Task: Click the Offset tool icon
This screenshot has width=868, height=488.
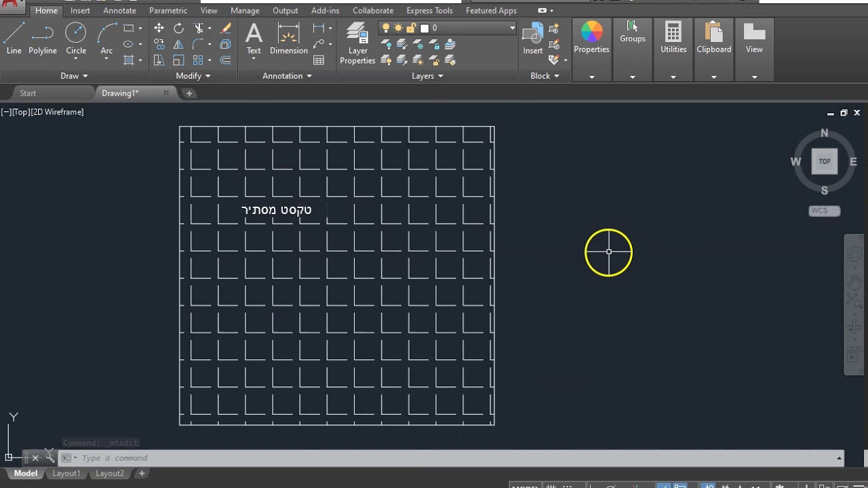Action: click(x=226, y=60)
